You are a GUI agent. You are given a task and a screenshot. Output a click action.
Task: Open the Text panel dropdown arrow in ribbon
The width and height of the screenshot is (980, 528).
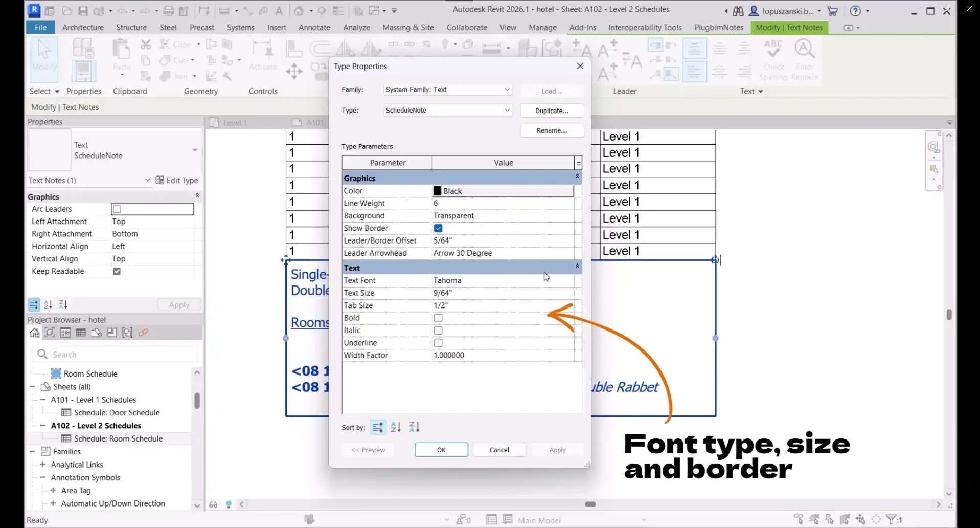click(761, 92)
